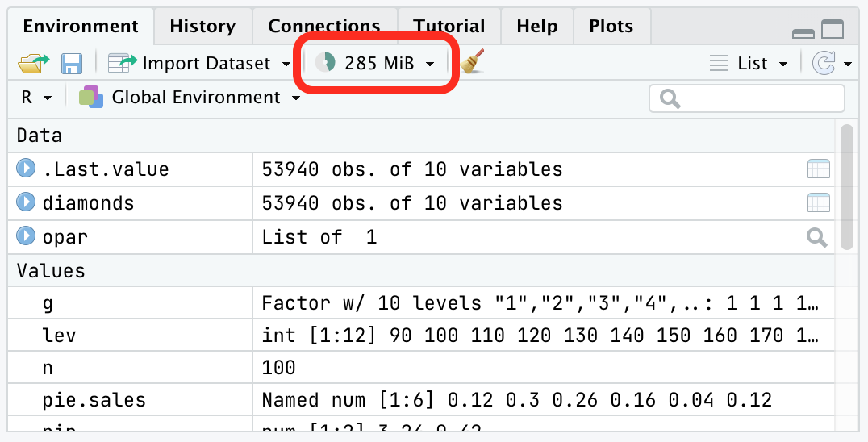Open .Last.value in the data viewer
The height and width of the screenshot is (442, 868).
click(818, 169)
